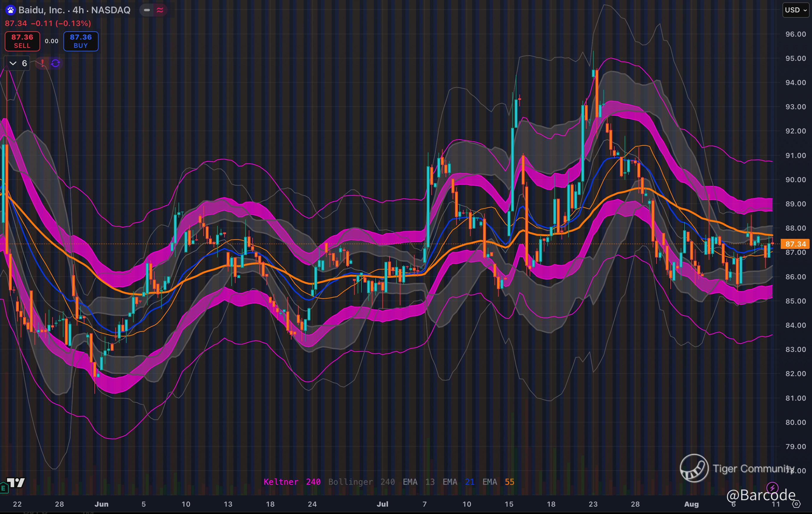Screen dimensions: 812x514
Task: Click the green E earnings marker
Action: (x=4, y=488)
